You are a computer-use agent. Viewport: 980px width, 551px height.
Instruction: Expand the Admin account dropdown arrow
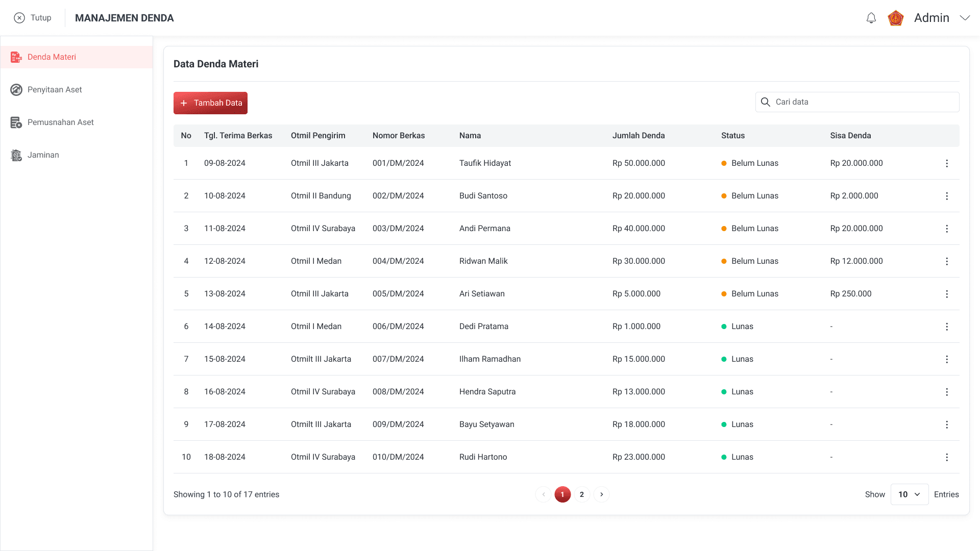[965, 18]
